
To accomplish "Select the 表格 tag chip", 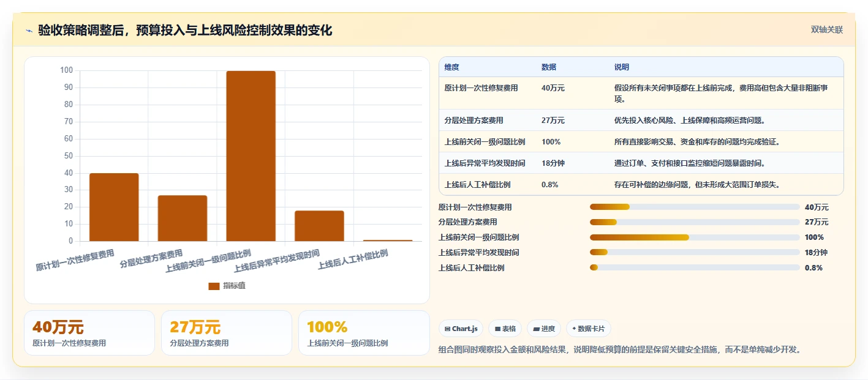I will (x=505, y=329).
